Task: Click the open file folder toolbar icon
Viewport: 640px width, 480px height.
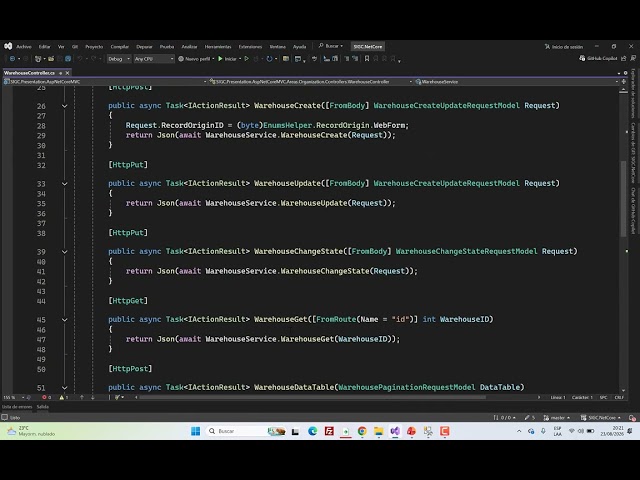Action: click(51, 59)
